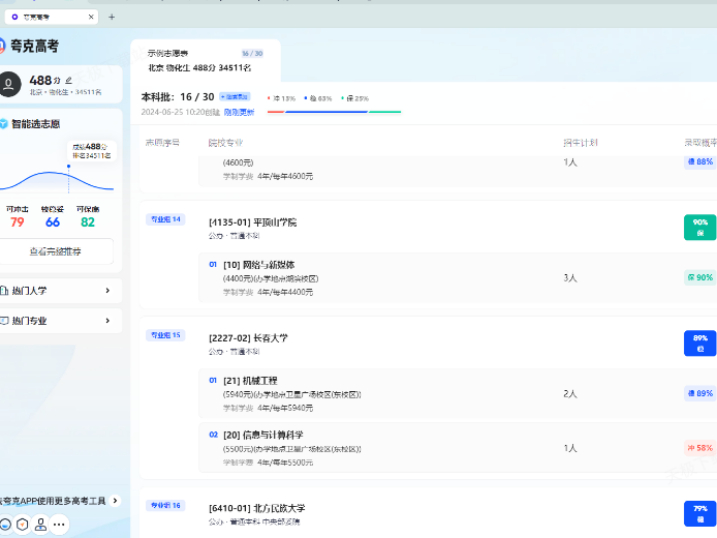This screenshot has height=538, width=717.
Task: Select the [20] 信息与计算科学 major row
Action: pos(458,448)
